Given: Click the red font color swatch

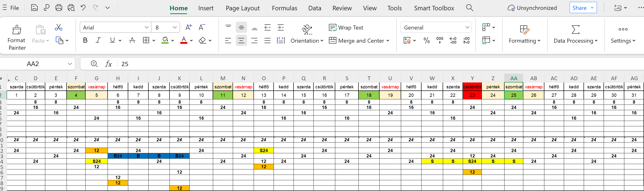Looking at the screenshot, I should tap(184, 40).
